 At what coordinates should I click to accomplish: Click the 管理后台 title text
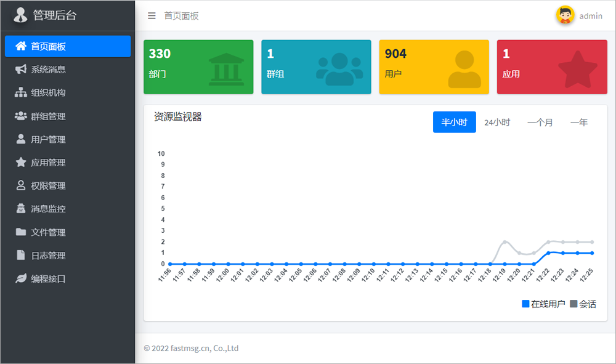(55, 15)
